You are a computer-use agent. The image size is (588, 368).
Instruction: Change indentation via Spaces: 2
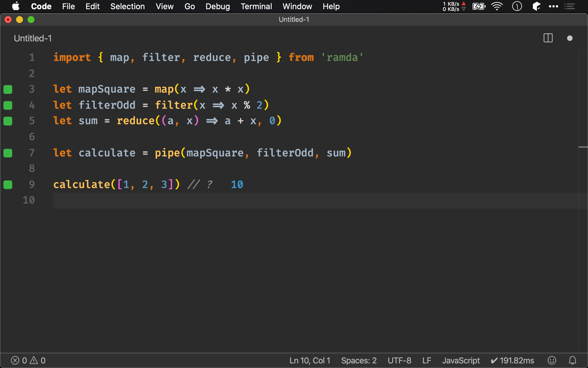[359, 360]
